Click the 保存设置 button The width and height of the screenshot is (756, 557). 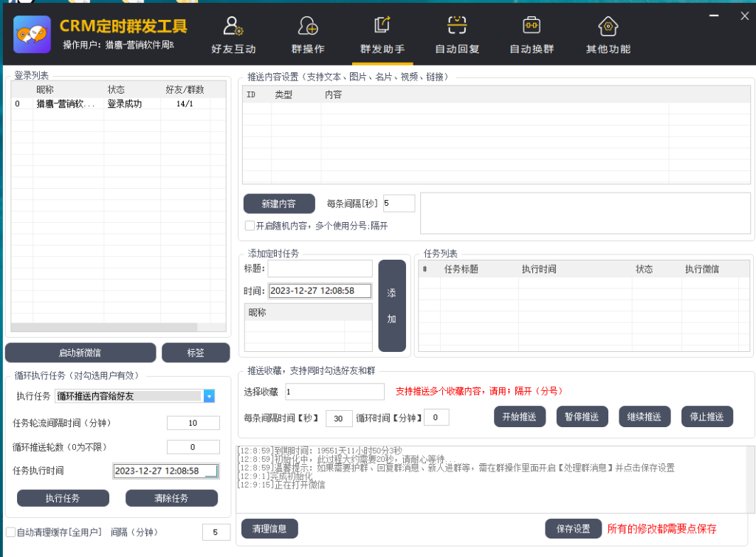click(573, 528)
